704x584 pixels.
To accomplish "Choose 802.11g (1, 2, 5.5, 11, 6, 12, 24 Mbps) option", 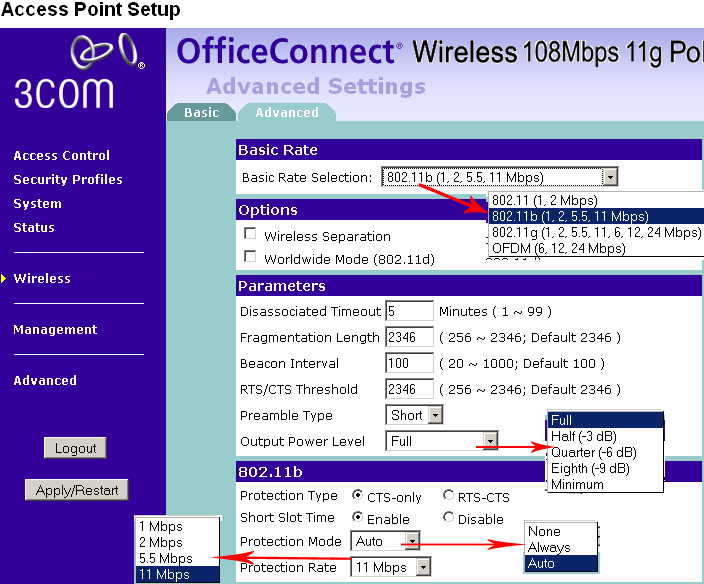I will (595, 233).
